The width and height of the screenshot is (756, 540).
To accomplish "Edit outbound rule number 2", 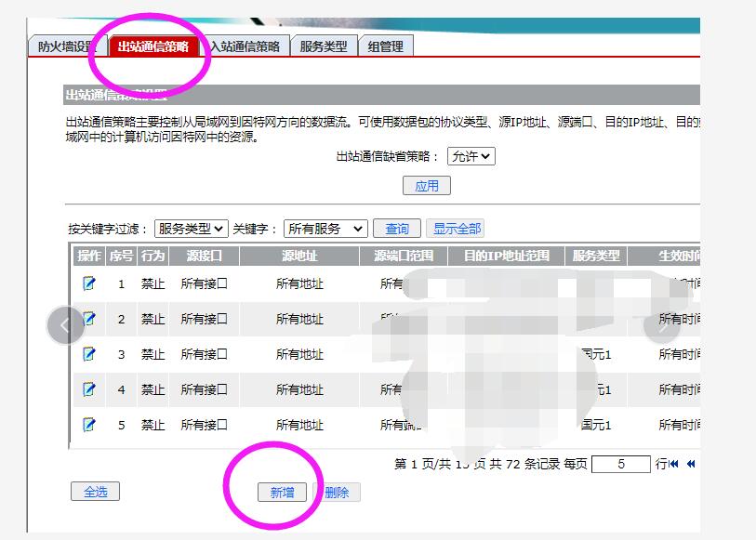I will point(88,319).
